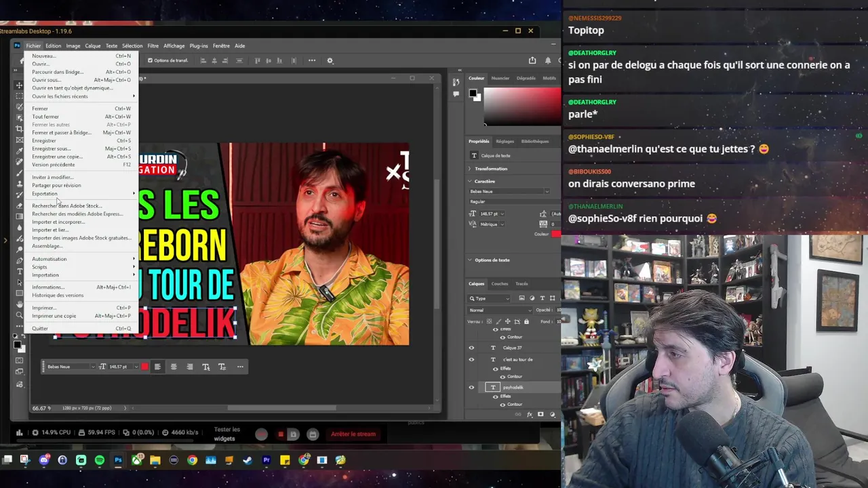Click Tester les widgets
The height and width of the screenshot is (488, 868).
(226, 434)
